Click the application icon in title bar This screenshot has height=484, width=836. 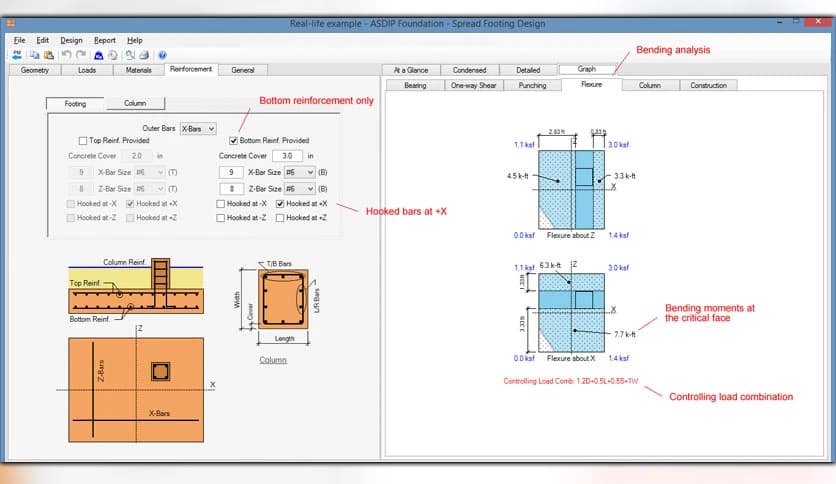(x=11, y=23)
